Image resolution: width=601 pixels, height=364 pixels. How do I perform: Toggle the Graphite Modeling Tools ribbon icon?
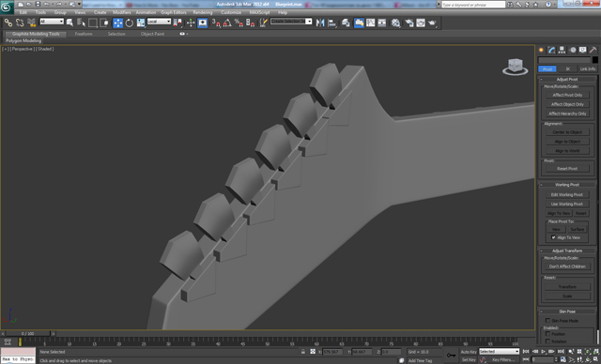tap(359, 23)
